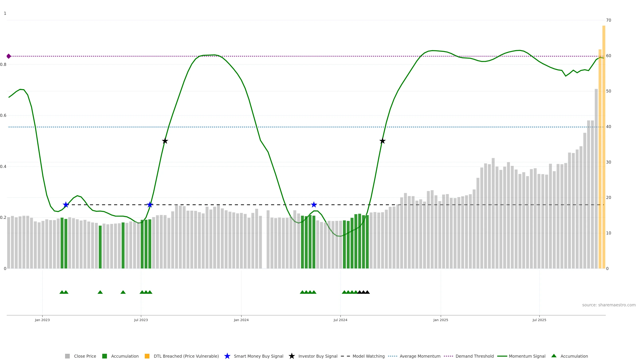Click the blue star icon in legend

tap(227, 356)
